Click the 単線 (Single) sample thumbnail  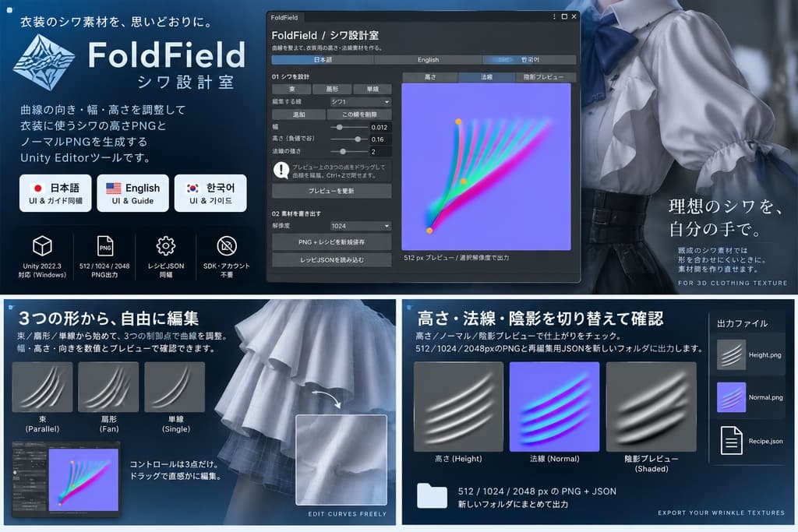click(x=175, y=386)
